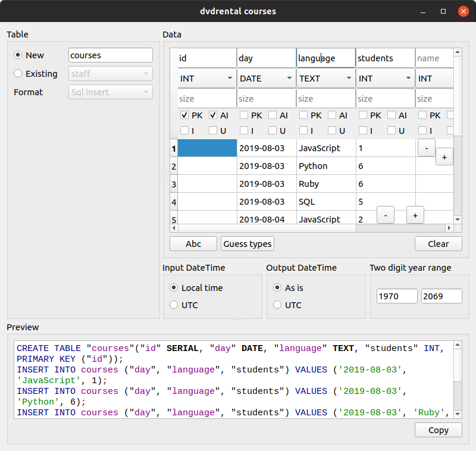
Task: Run Guess types on the data
Action: 247,243
